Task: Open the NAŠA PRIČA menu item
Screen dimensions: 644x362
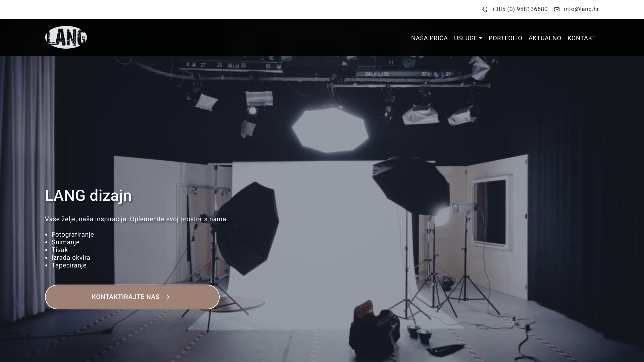Action: [x=429, y=38]
